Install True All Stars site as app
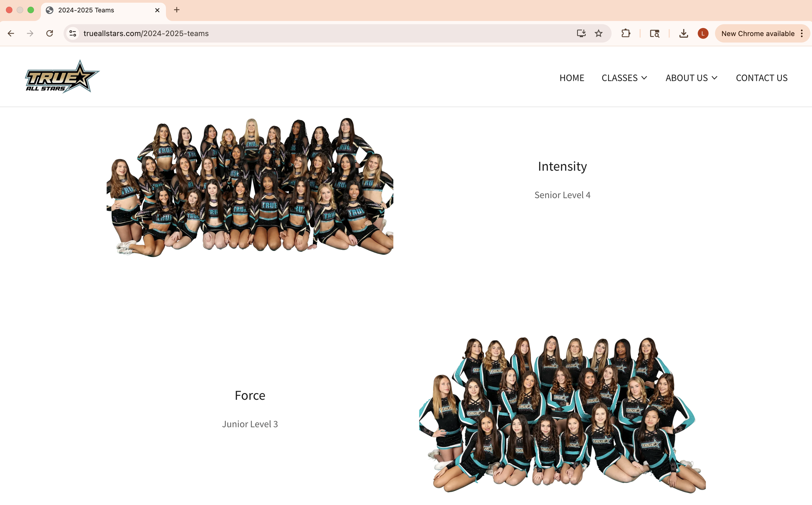Viewport: 812px width, 505px height. tap(581, 33)
